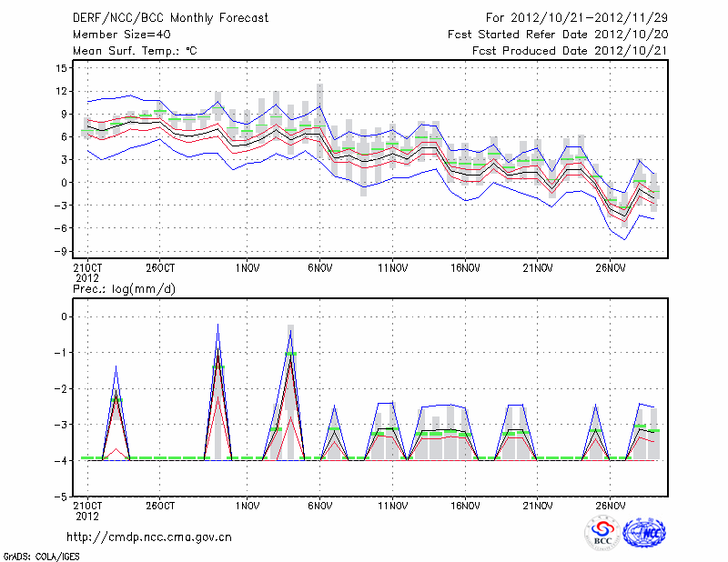Click the -5 label on precipitation y-axis

64,497
